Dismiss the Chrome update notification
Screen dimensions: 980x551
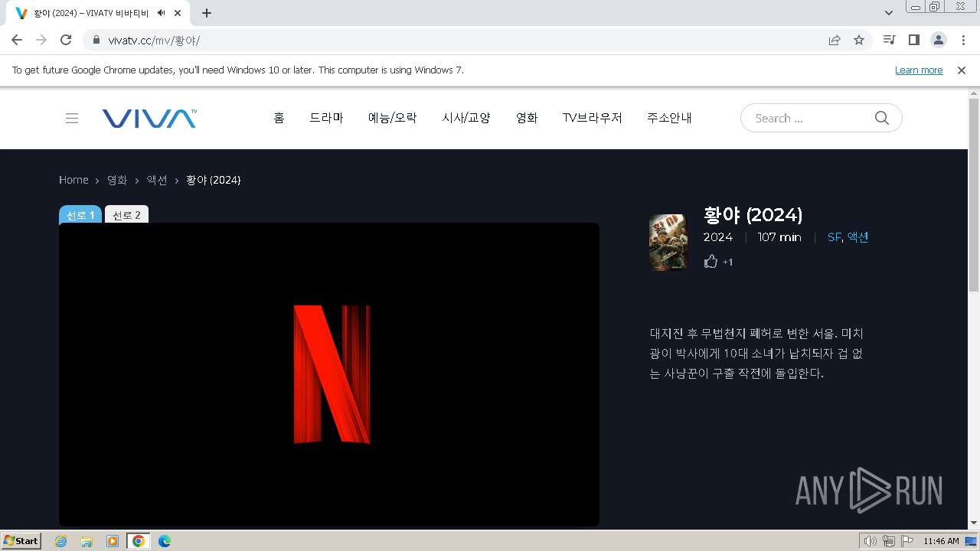[x=962, y=70]
